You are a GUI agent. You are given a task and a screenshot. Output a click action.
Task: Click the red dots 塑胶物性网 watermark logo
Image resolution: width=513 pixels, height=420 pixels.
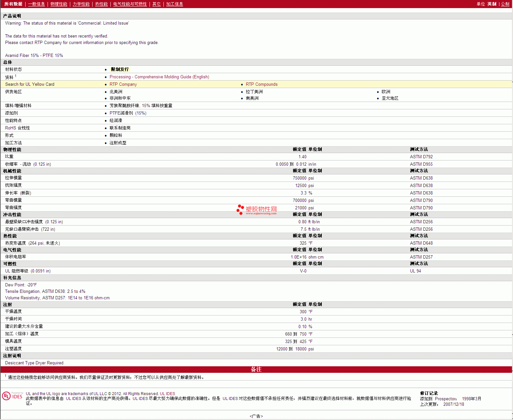(240, 209)
